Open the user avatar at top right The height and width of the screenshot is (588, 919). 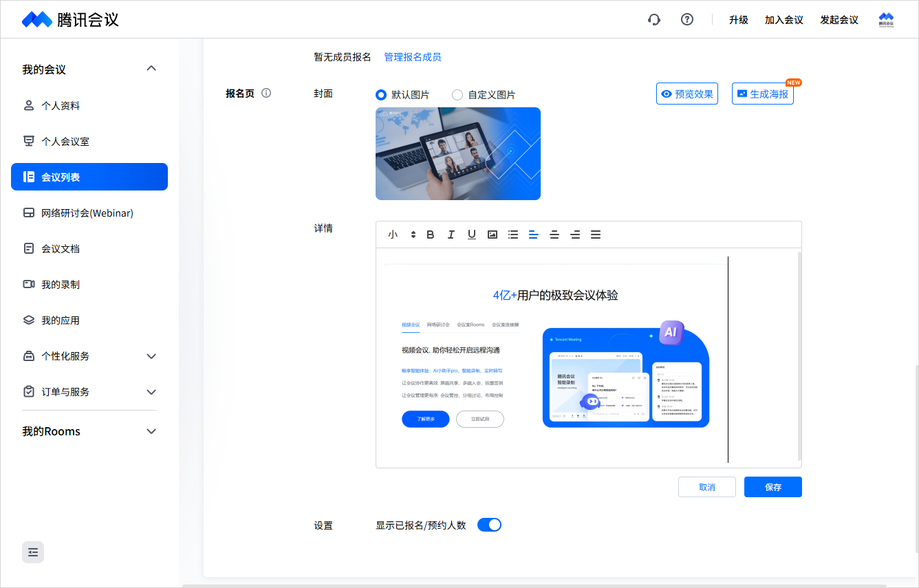pyautogui.click(x=887, y=19)
